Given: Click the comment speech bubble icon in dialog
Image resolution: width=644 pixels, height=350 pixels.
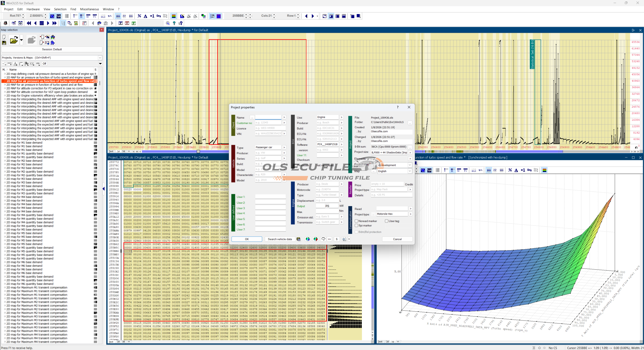Looking at the screenshot, I should coord(323,239).
